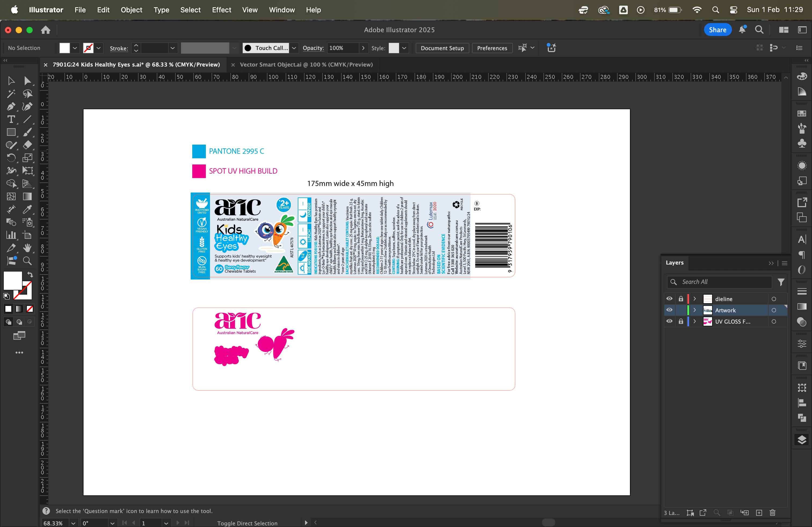Create new layer in Layers panel
This screenshot has height=527, width=812.
tap(759, 513)
